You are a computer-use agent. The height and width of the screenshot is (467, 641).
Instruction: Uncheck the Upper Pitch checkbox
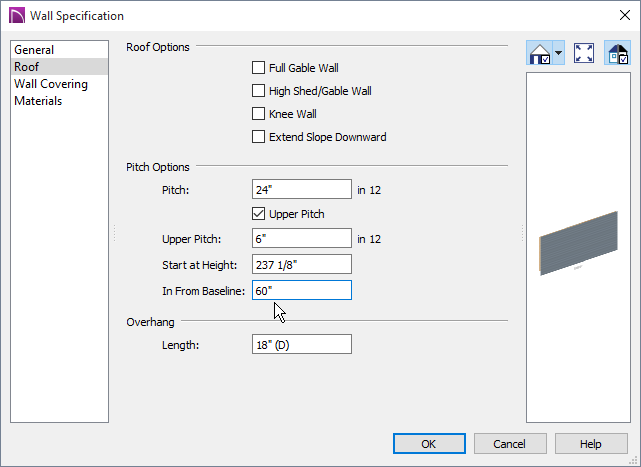click(258, 213)
